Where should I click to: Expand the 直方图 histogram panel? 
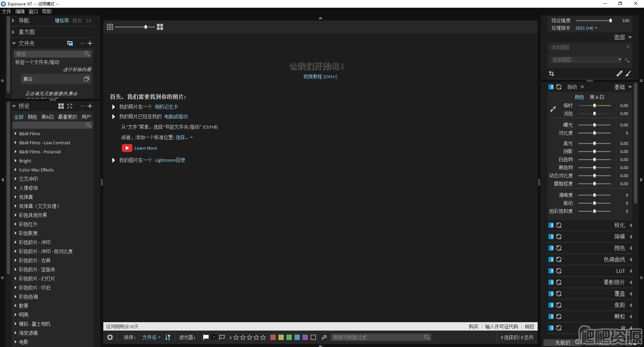click(x=13, y=32)
